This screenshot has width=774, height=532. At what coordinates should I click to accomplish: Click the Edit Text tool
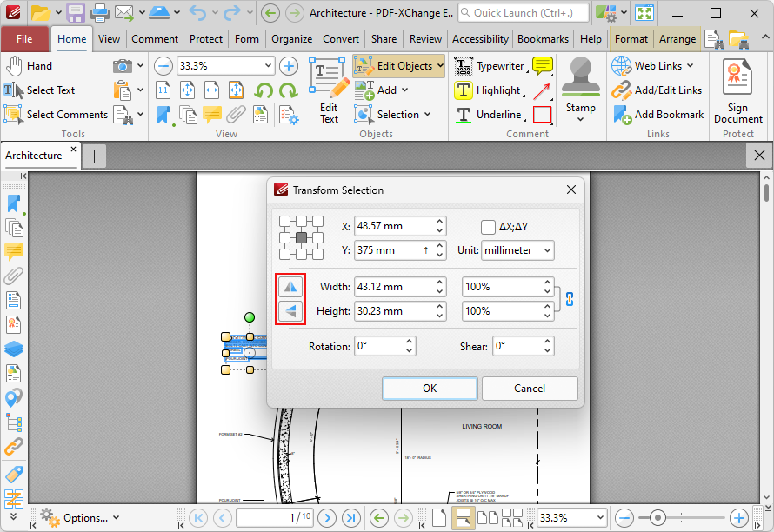[x=328, y=90]
